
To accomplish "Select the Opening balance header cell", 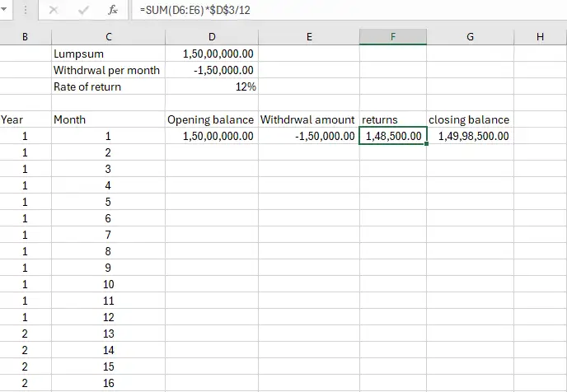I will click(x=211, y=119).
